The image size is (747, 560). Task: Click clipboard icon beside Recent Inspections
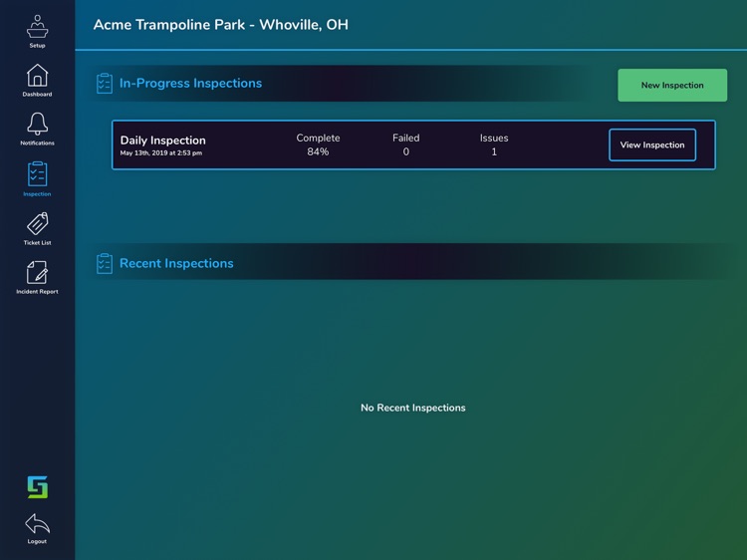point(105,263)
